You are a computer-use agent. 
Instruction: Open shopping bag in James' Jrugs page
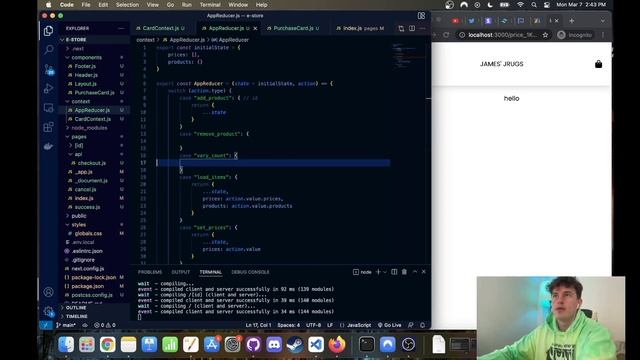(x=598, y=64)
